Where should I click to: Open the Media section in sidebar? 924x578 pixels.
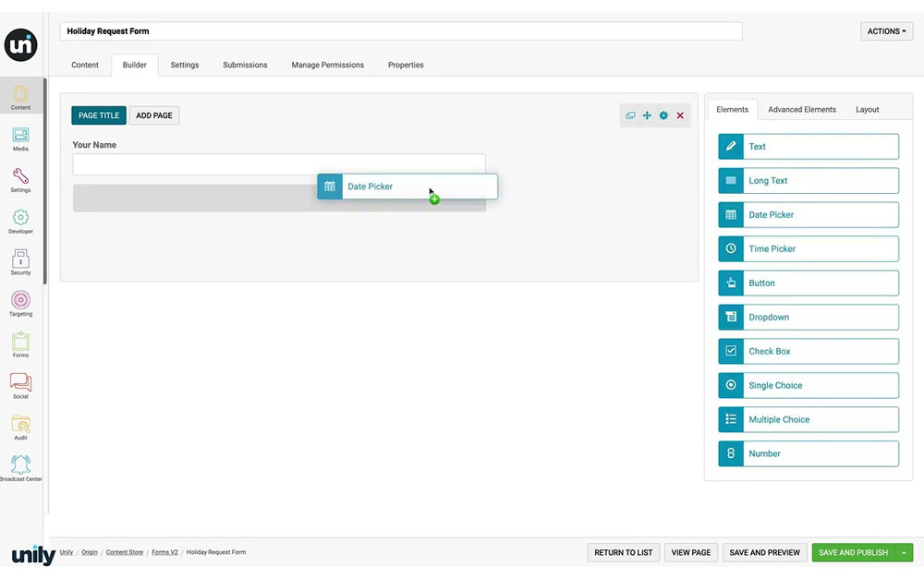pos(20,138)
